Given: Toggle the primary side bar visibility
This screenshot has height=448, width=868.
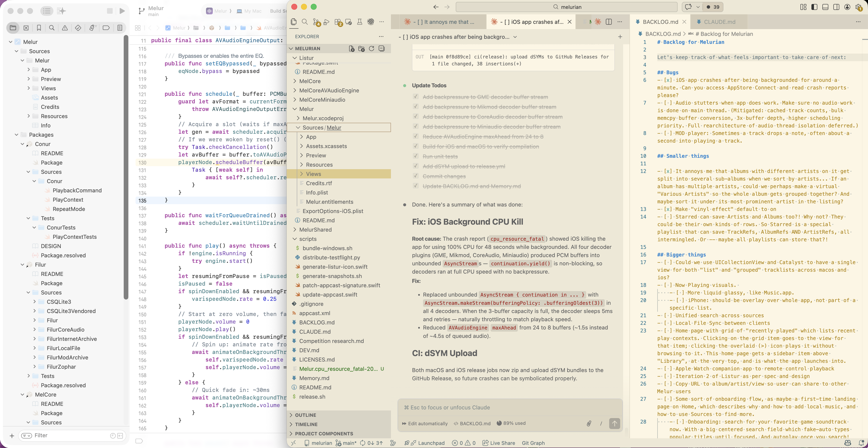Looking at the screenshot, I should click(x=814, y=7).
